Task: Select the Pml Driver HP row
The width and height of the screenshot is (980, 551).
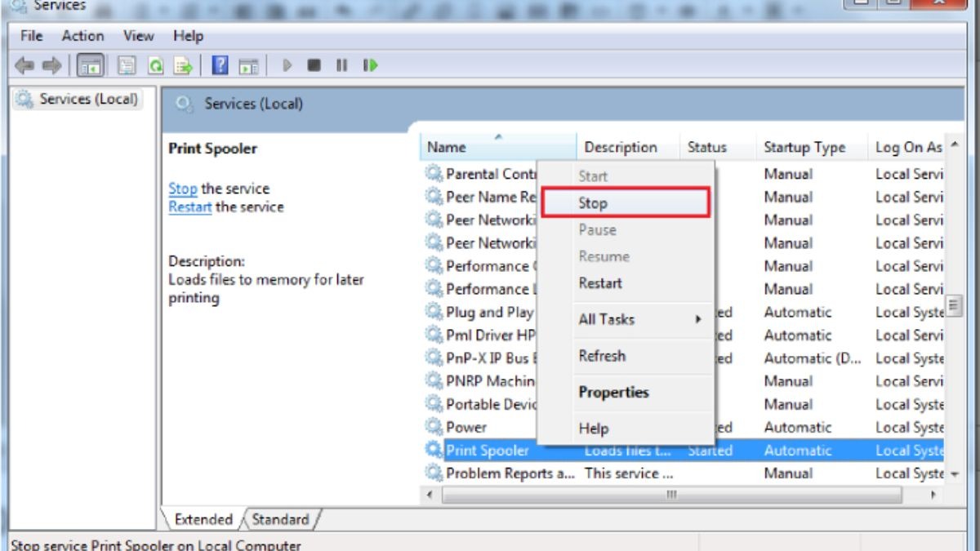Action: (x=684, y=335)
